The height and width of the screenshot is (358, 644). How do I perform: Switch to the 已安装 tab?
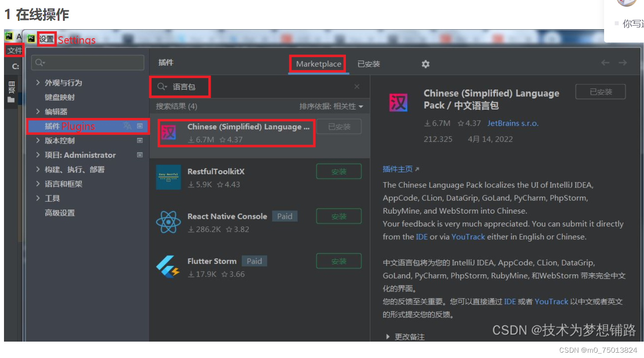click(x=369, y=64)
